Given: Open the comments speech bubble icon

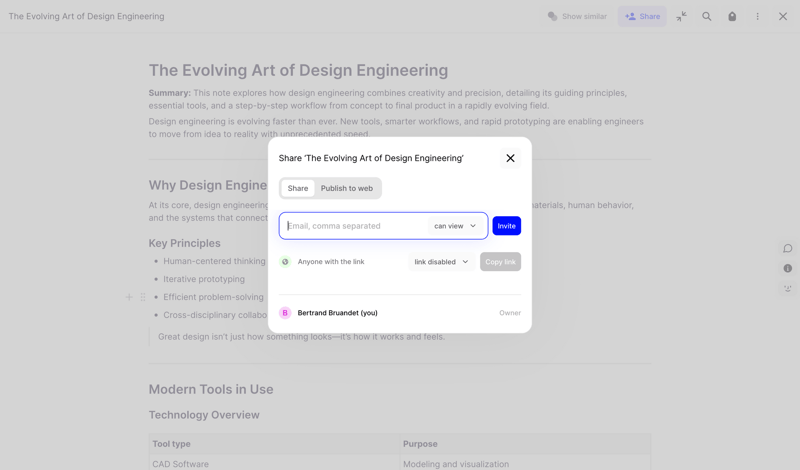Looking at the screenshot, I should pyautogui.click(x=788, y=248).
